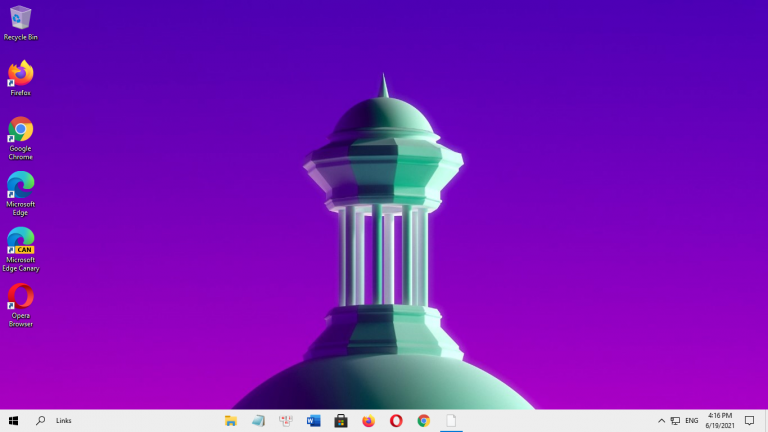Open the clock showing 4:16 PM
Viewport: 768px width, 432px height.
(x=720, y=421)
